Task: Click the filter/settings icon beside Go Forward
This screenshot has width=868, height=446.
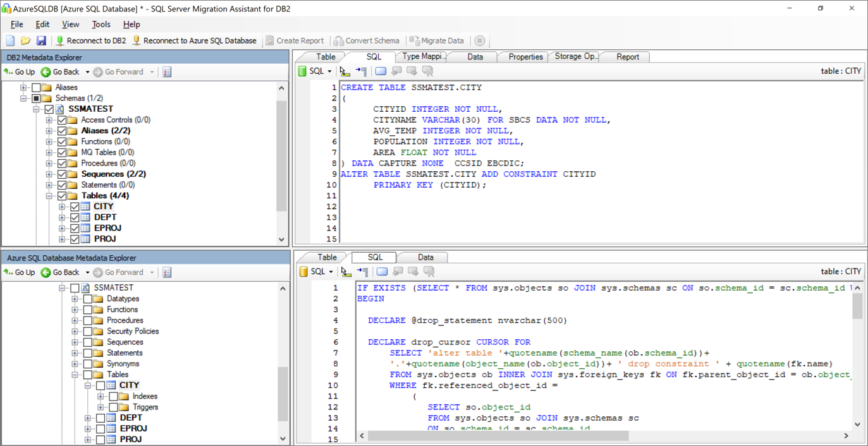Action: [166, 71]
